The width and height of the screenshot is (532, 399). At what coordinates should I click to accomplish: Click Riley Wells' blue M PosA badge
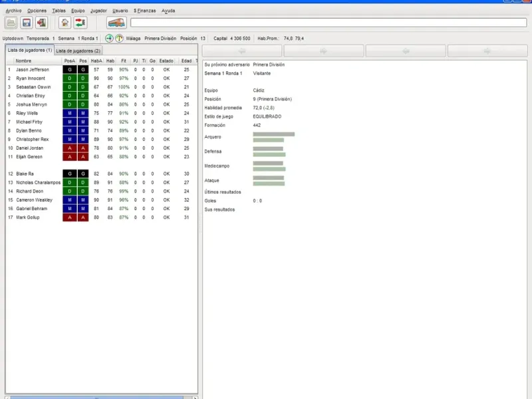pyautogui.click(x=70, y=113)
